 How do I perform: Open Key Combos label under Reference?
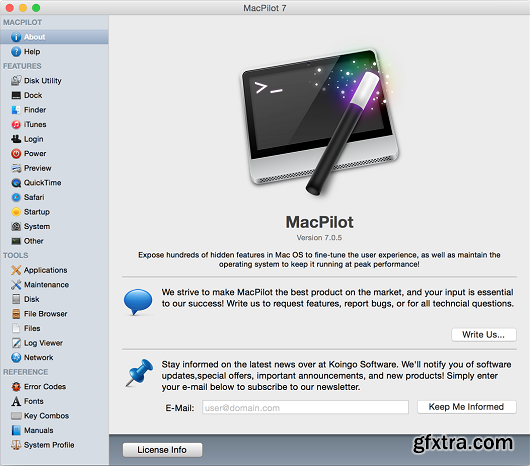point(46,416)
